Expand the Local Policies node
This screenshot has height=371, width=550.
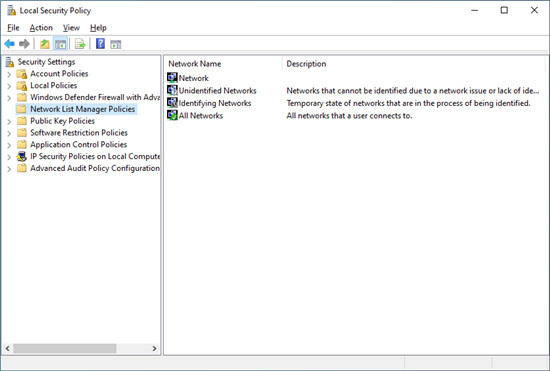click(x=9, y=86)
